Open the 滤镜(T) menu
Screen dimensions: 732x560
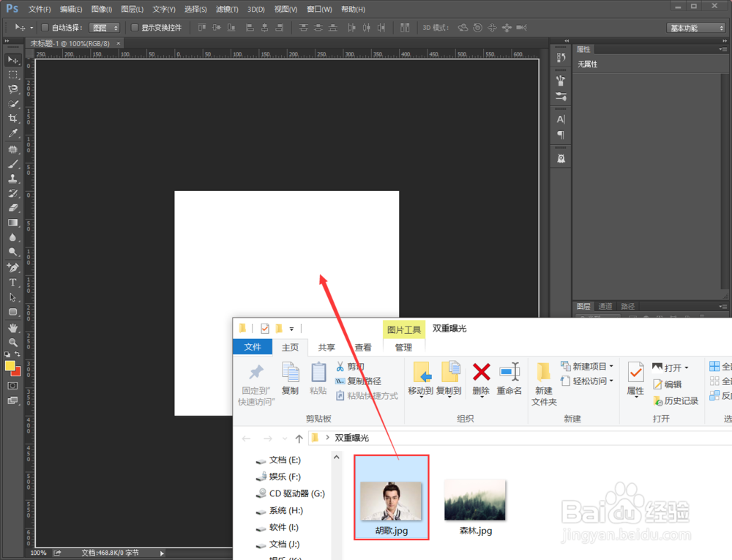pyautogui.click(x=227, y=10)
